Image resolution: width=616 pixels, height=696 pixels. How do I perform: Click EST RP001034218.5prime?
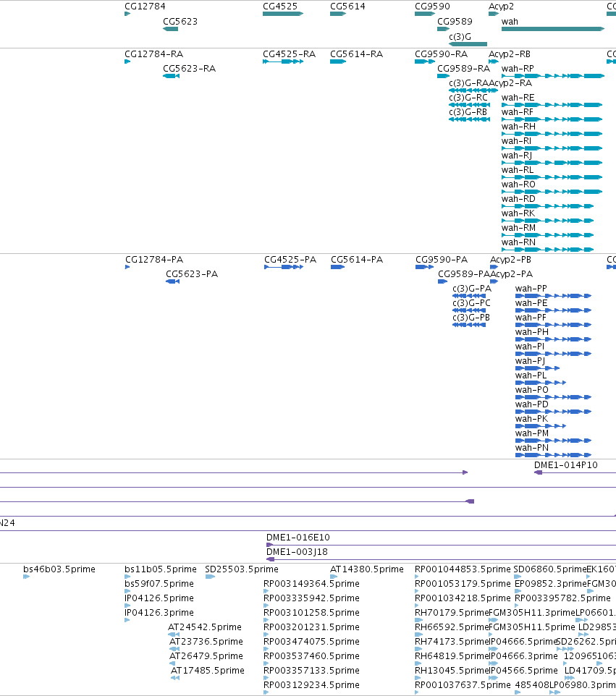(x=463, y=598)
